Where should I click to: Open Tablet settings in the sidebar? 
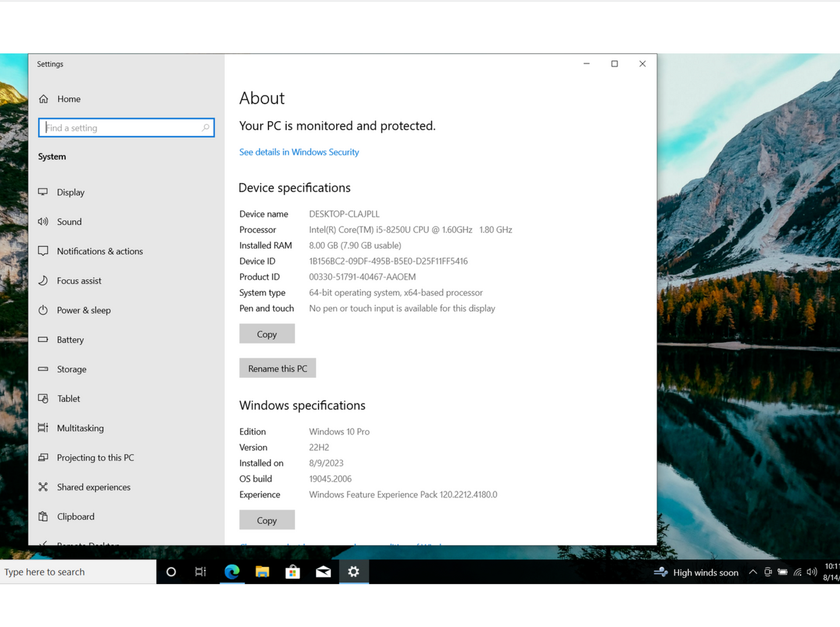click(x=68, y=398)
